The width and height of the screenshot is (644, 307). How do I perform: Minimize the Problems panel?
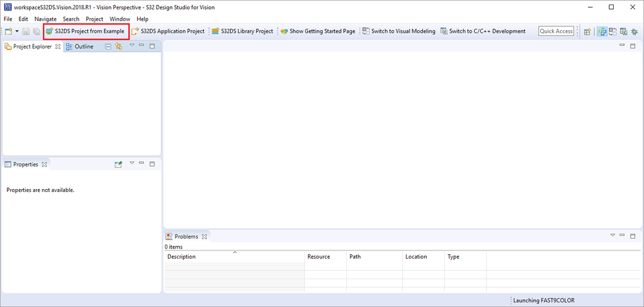click(x=622, y=236)
